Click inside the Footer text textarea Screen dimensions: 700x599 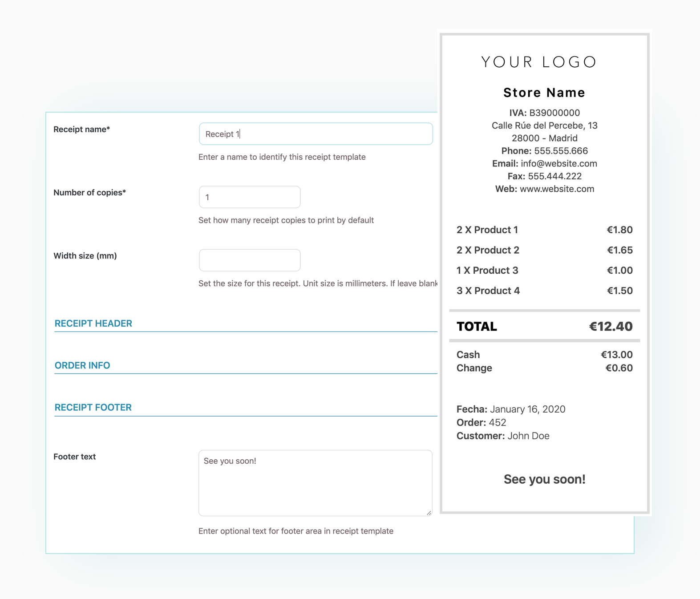[x=315, y=483]
